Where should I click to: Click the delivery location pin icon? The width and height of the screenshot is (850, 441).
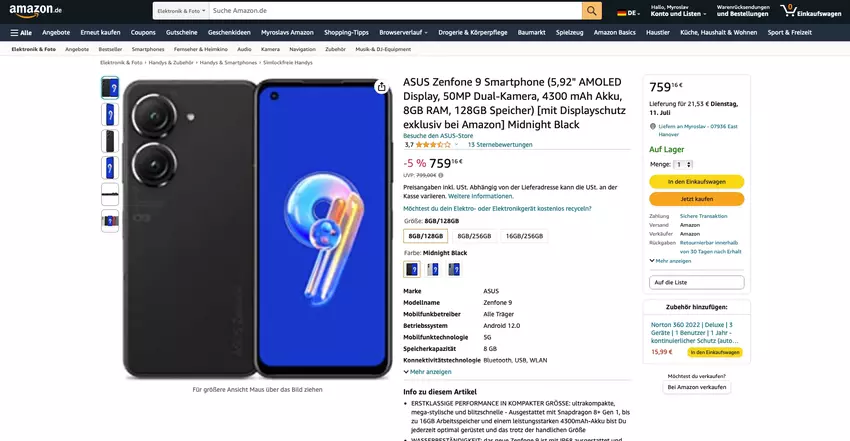click(x=653, y=126)
